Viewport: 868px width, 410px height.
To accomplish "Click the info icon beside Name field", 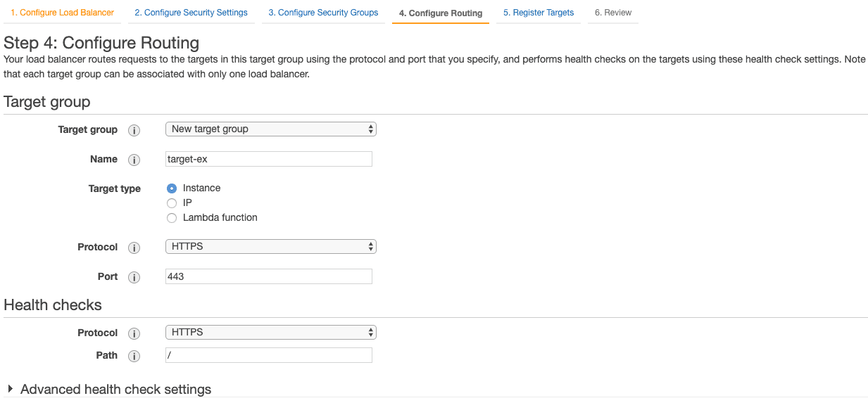I will pyautogui.click(x=134, y=160).
